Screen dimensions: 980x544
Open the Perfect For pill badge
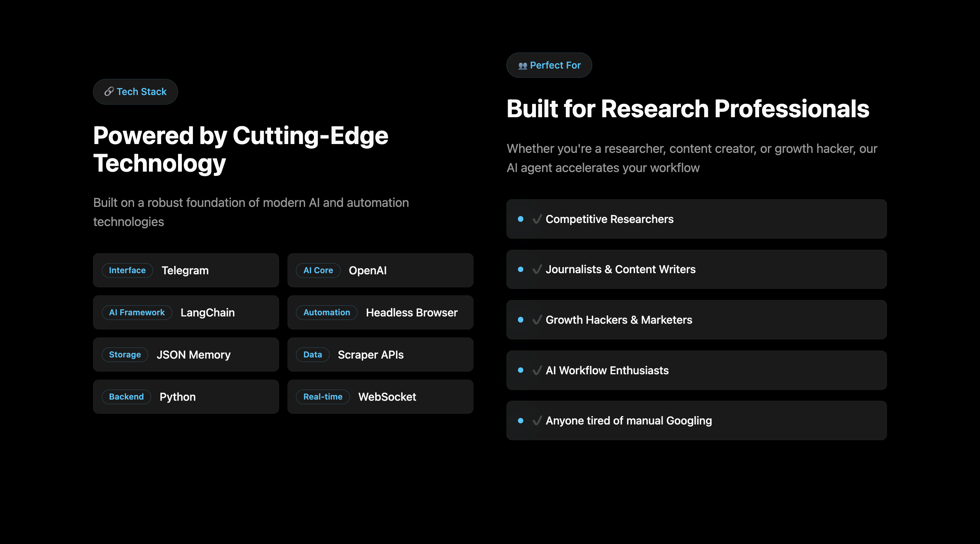tap(549, 66)
